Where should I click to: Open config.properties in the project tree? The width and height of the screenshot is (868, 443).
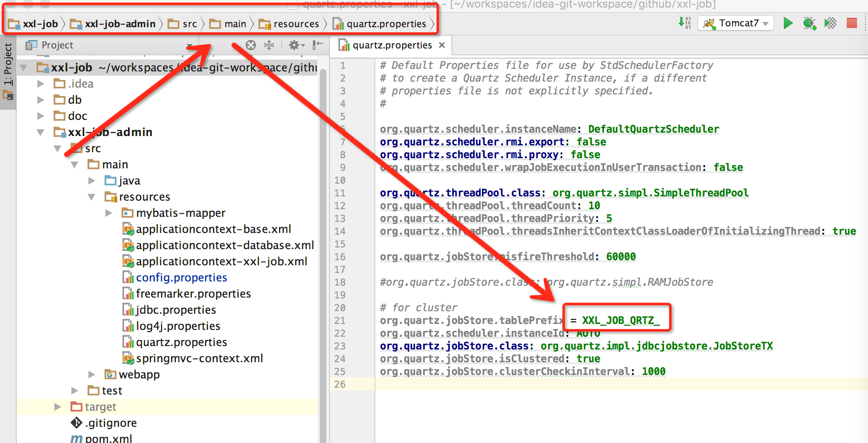tap(181, 278)
